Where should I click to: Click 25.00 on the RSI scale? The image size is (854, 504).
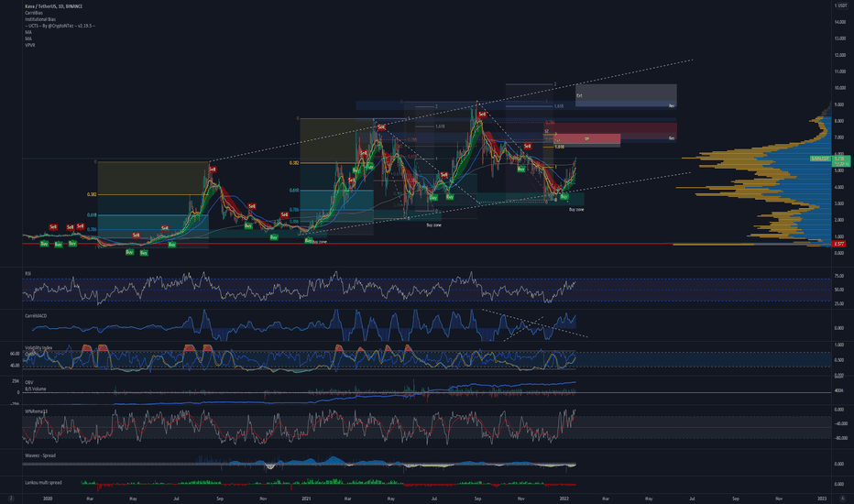click(x=839, y=303)
